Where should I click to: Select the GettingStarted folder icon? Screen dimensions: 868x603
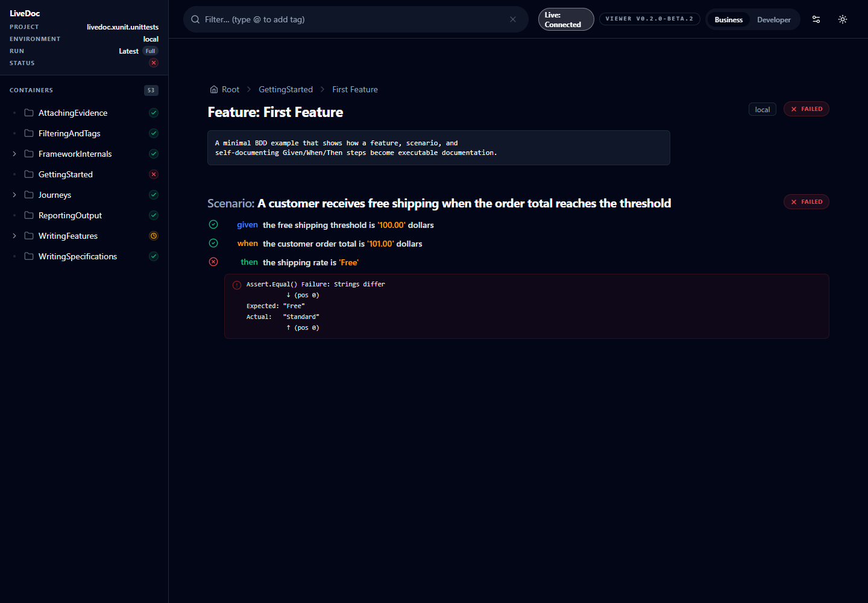(29, 174)
